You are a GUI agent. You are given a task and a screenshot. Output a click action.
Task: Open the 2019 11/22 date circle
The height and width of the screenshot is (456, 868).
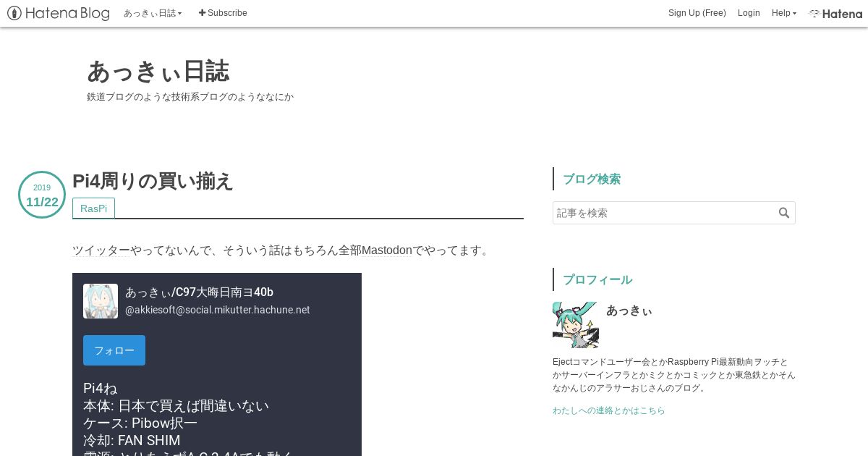click(42, 195)
